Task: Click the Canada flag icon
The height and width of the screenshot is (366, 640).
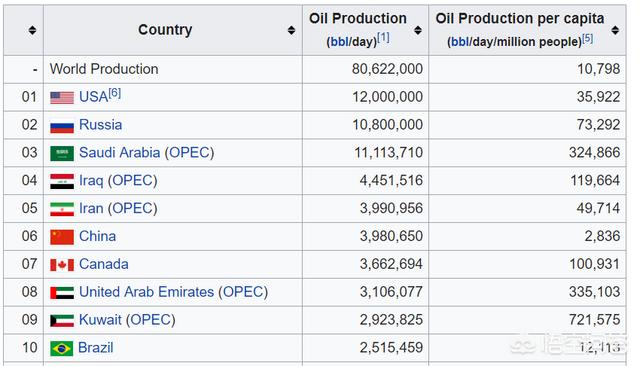Action: (62, 265)
